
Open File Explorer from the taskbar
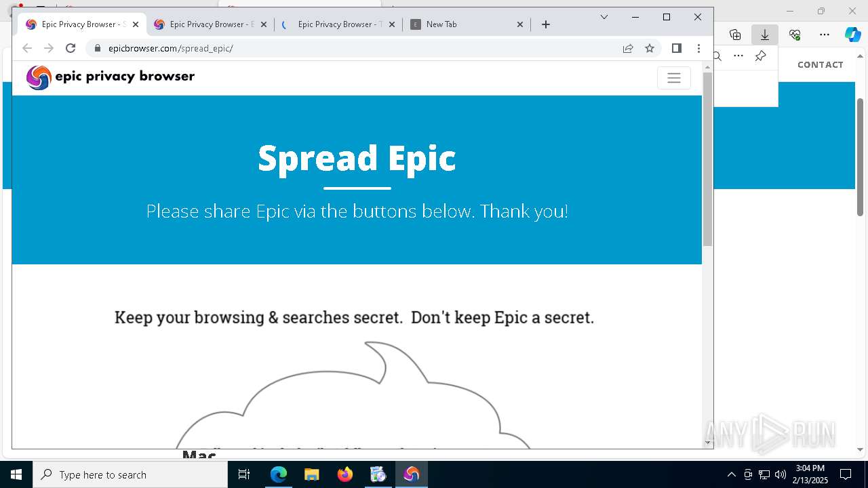[x=312, y=474]
